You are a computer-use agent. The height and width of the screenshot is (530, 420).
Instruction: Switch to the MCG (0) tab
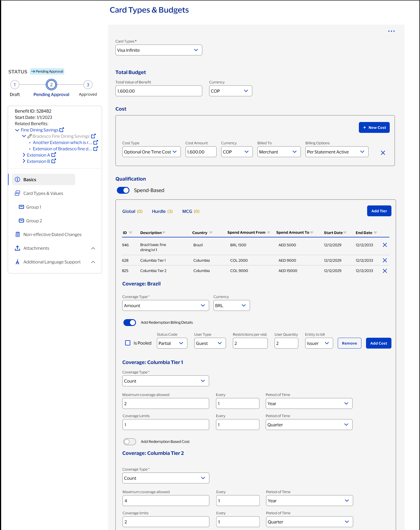[191, 211]
